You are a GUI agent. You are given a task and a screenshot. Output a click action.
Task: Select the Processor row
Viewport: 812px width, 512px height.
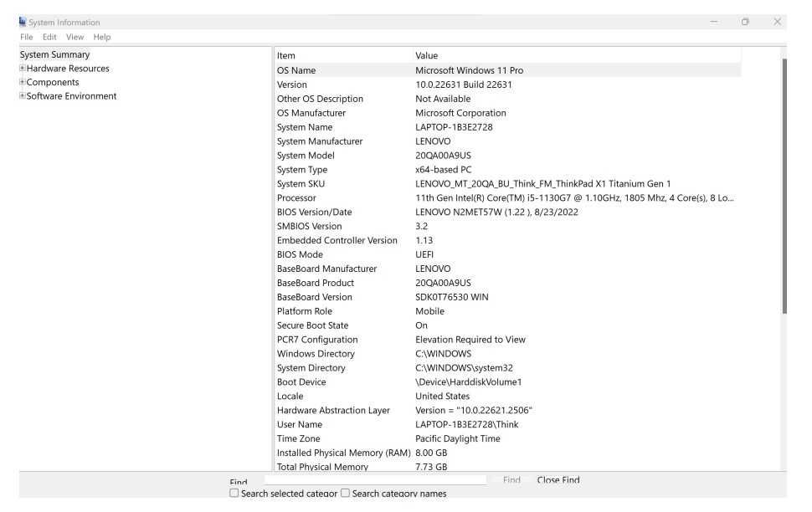(507, 197)
